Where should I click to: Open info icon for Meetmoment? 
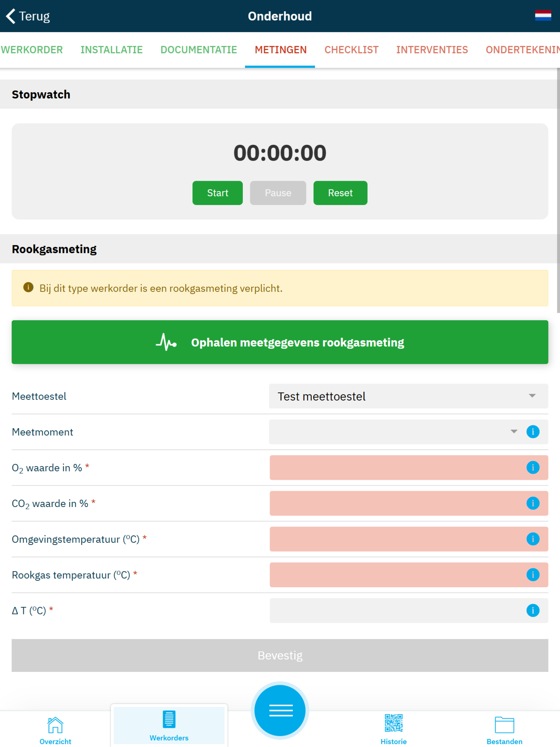(x=533, y=432)
